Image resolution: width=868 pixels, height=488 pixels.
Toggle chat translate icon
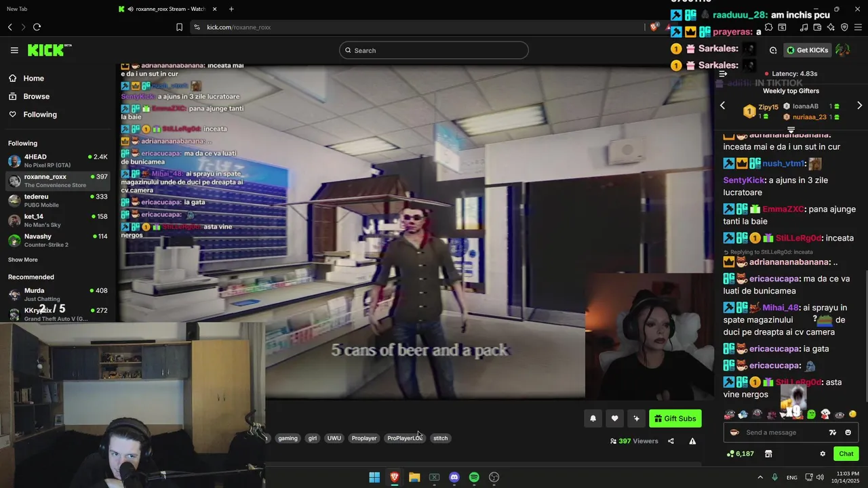[833, 432]
